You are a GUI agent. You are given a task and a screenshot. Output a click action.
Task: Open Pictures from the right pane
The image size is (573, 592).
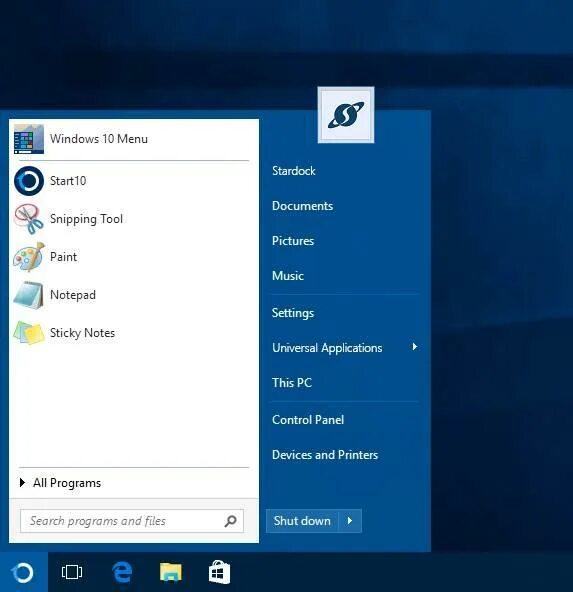(x=293, y=241)
